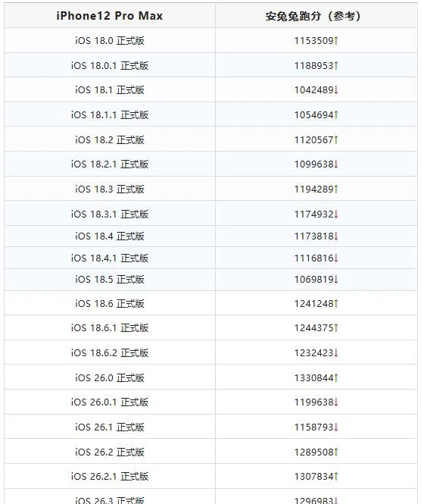Screen dimensions: 421x504
Task: Click the green up arrow next to 1194289
Action: point(336,189)
